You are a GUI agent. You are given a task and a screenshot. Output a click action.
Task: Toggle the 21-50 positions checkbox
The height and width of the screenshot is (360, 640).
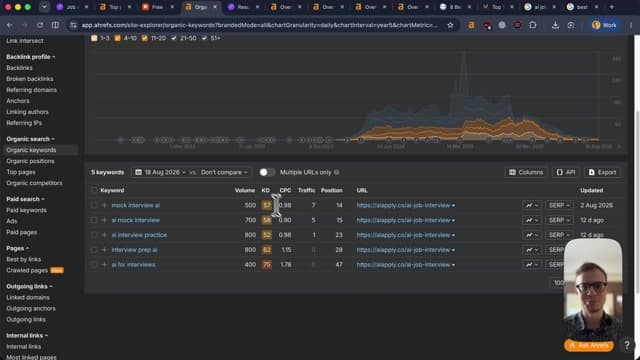pyautogui.click(x=174, y=38)
